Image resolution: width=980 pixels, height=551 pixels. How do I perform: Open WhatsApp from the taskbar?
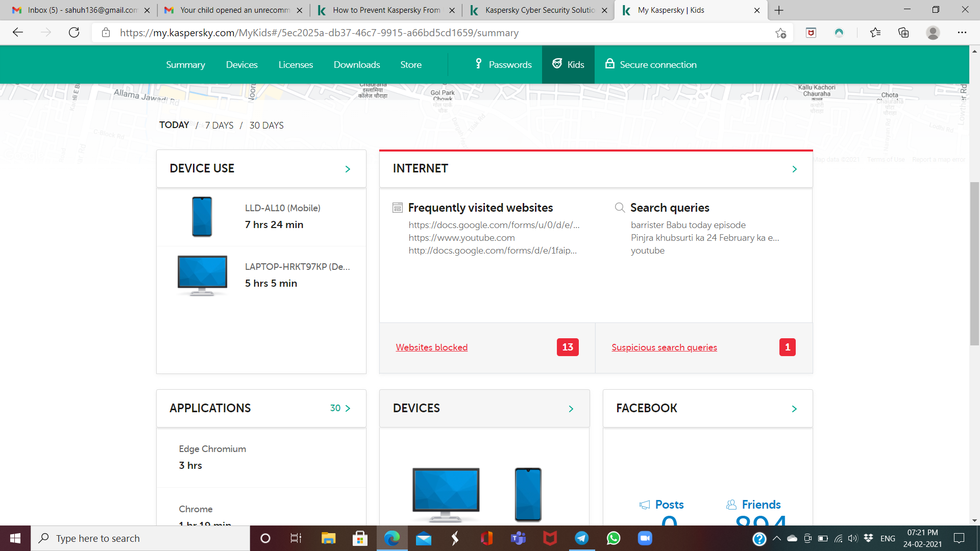pyautogui.click(x=614, y=538)
